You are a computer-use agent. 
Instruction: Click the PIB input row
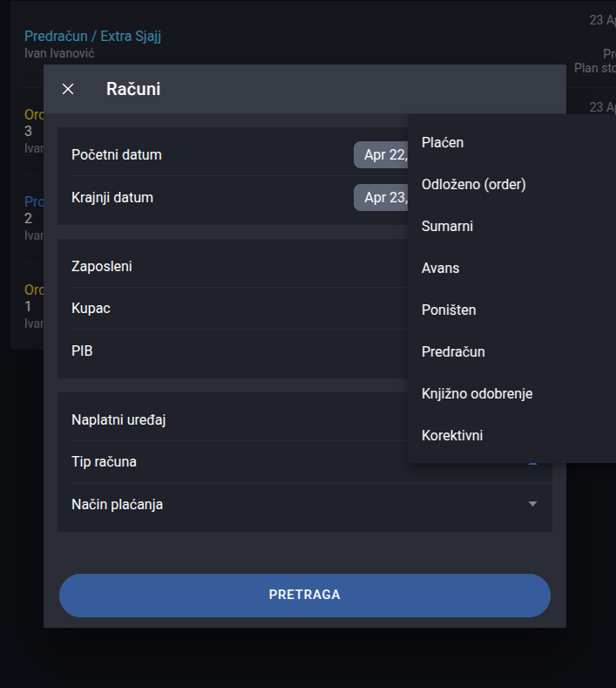click(x=240, y=351)
